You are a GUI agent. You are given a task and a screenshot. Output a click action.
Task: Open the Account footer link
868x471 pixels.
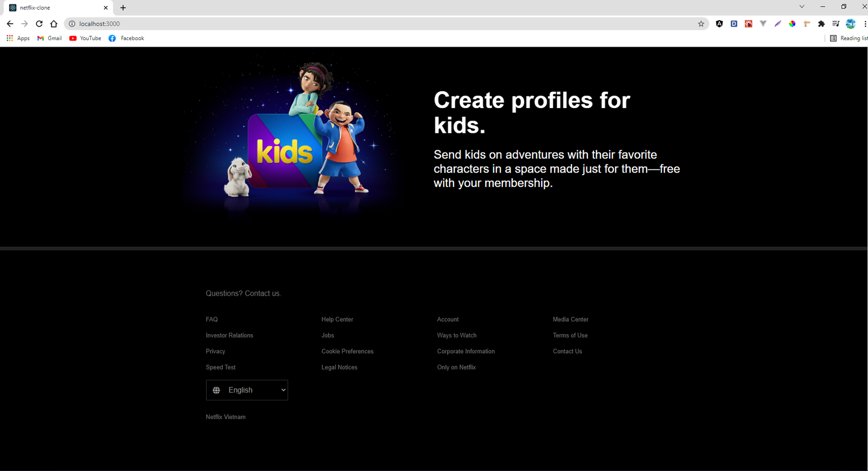click(448, 320)
